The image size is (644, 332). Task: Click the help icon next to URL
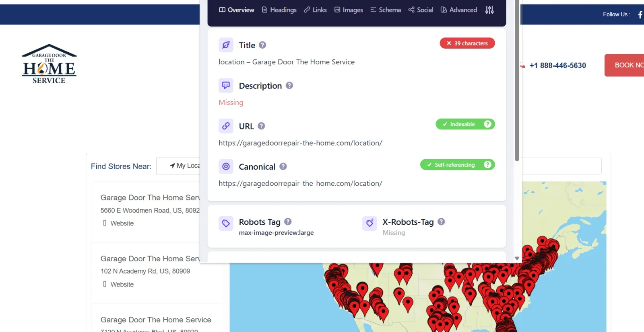point(261,126)
